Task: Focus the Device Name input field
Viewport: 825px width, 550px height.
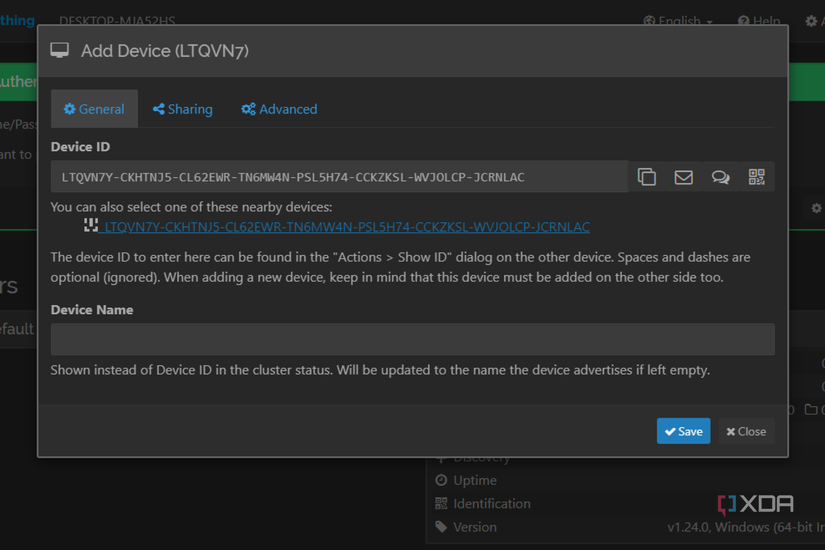Action: (412, 339)
